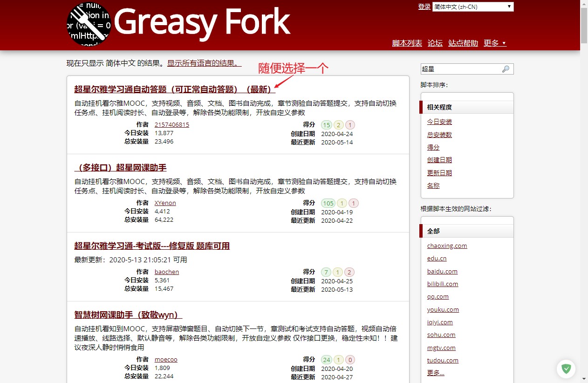Screen dimensions: 588x383
Task: Sort scripts by 创建日期
Action: coord(439,160)
